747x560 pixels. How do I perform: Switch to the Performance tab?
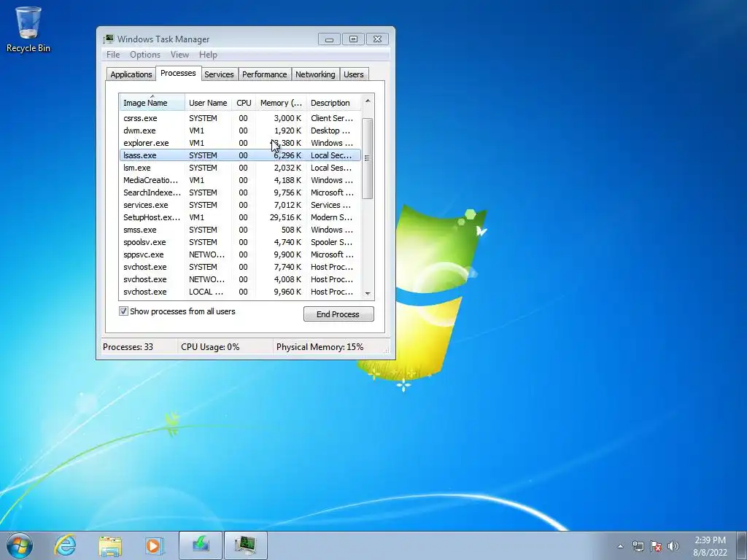[x=264, y=74]
